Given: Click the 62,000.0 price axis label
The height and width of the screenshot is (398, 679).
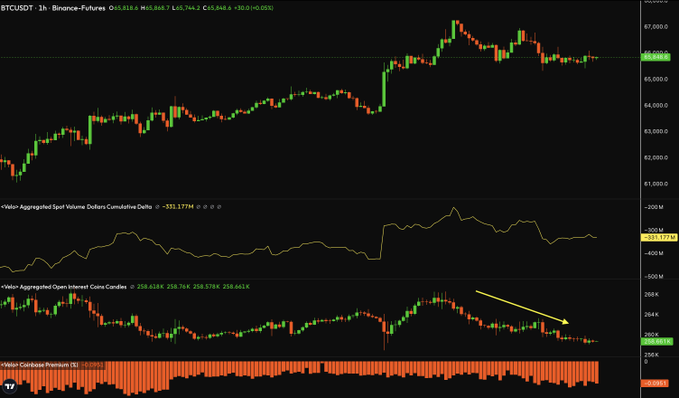Looking at the screenshot, I should coord(656,158).
